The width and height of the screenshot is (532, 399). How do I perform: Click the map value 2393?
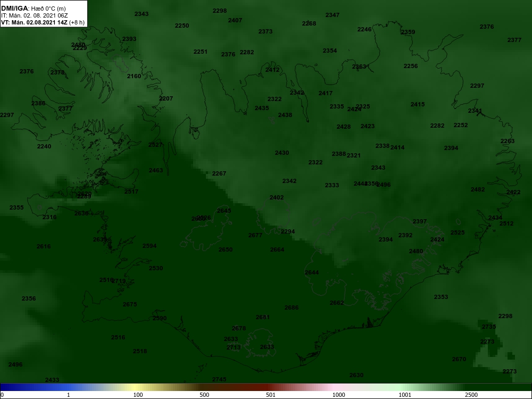(x=129, y=39)
